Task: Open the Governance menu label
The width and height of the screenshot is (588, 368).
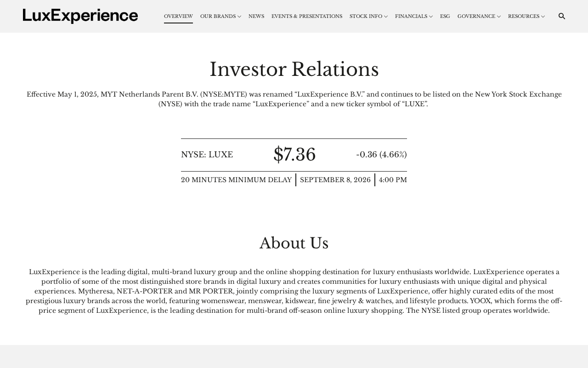Action: click(476, 17)
